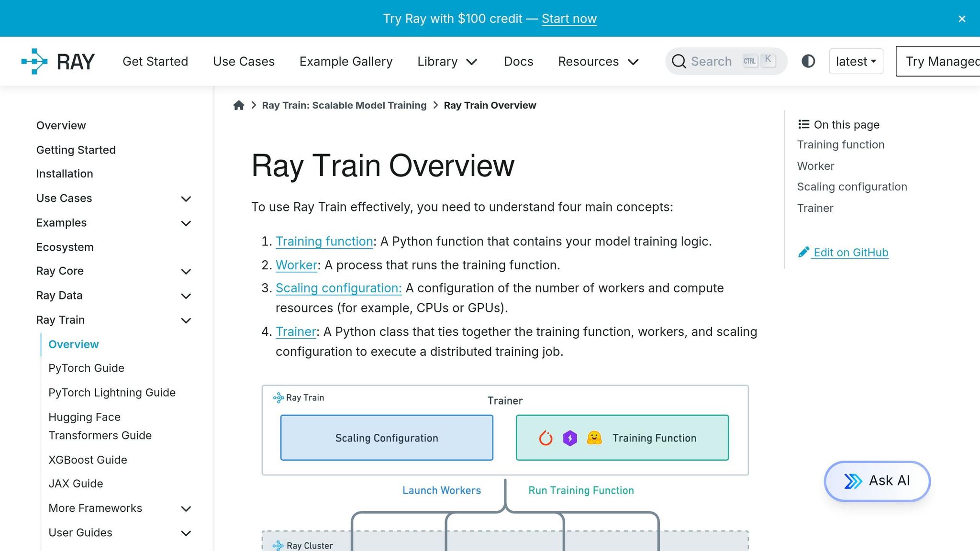Screen dimensions: 980x551
Task: Click the pencil icon beside Edit on GitHub
Action: (x=803, y=252)
